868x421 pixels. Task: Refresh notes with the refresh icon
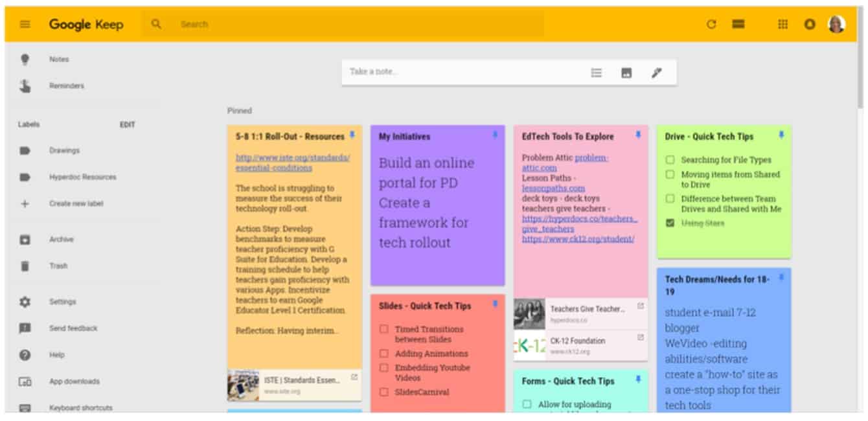pos(711,25)
